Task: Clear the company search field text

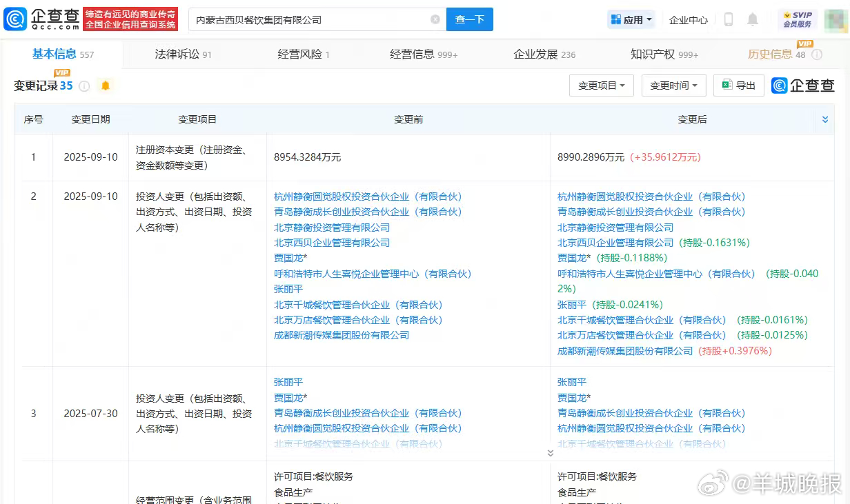Action: 435,19
